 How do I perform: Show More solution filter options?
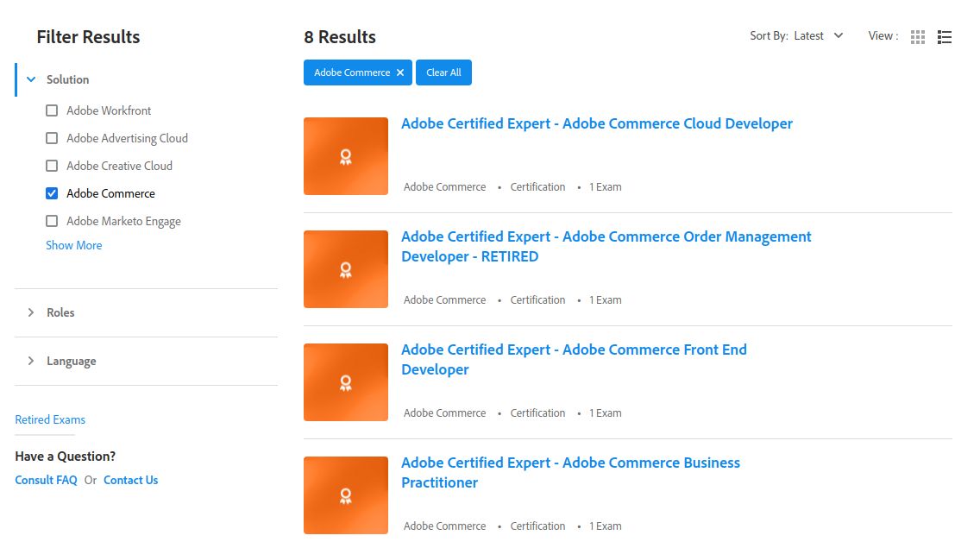[74, 245]
